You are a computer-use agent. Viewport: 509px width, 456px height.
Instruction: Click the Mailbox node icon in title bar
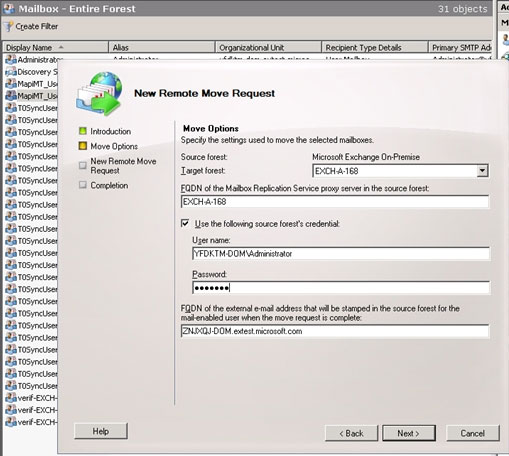9,9
